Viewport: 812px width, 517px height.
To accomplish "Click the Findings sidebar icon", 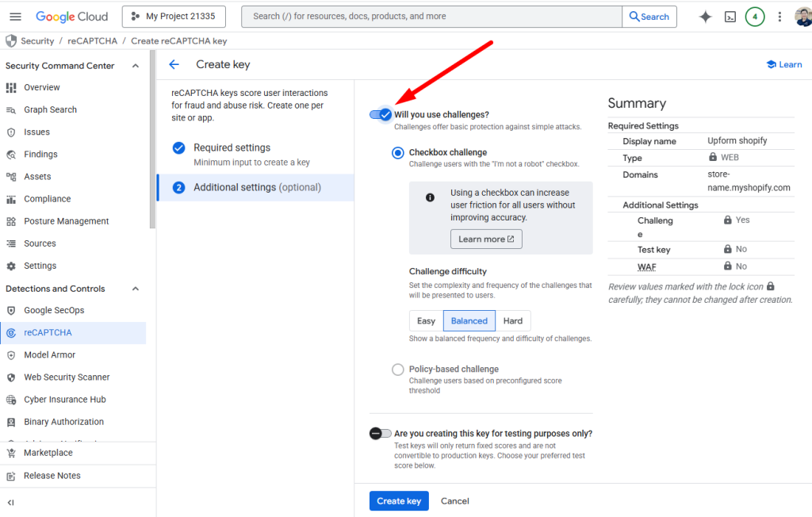I will coord(11,155).
